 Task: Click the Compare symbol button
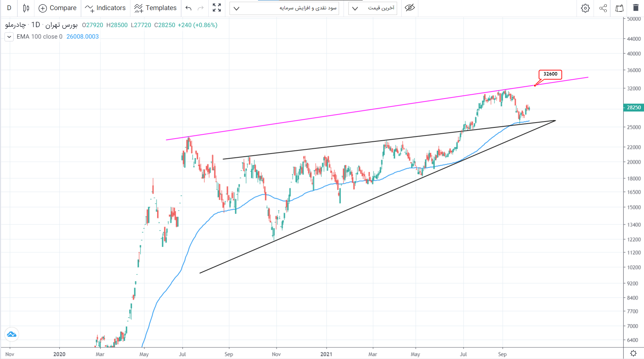(x=57, y=8)
